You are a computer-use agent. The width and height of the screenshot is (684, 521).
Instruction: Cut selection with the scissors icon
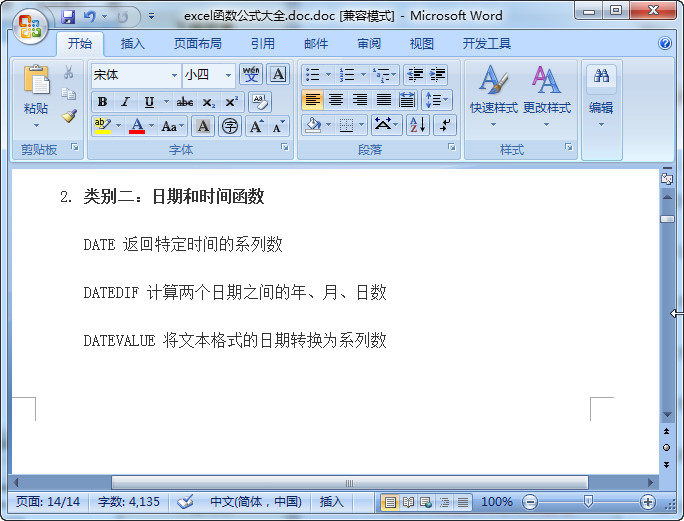pos(68,72)
